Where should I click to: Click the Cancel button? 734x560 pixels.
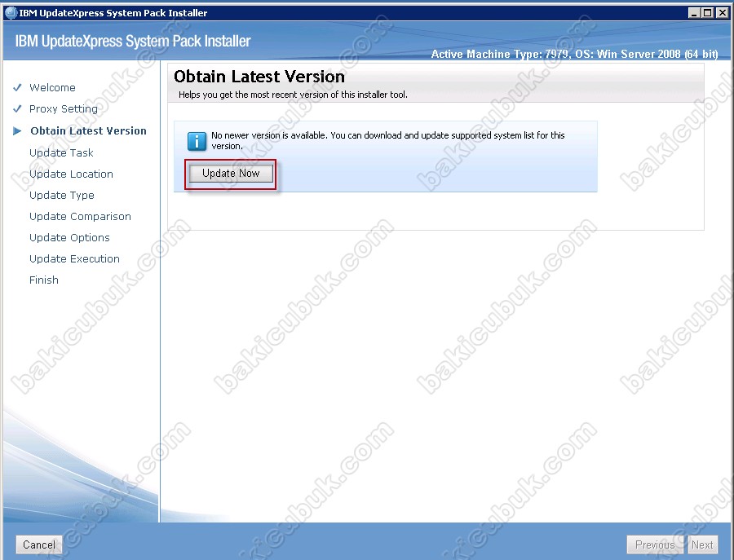coord(39,545)
